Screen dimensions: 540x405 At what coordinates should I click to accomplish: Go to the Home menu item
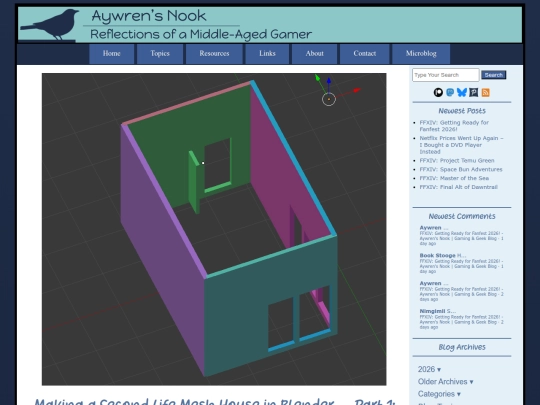(112, 53)
